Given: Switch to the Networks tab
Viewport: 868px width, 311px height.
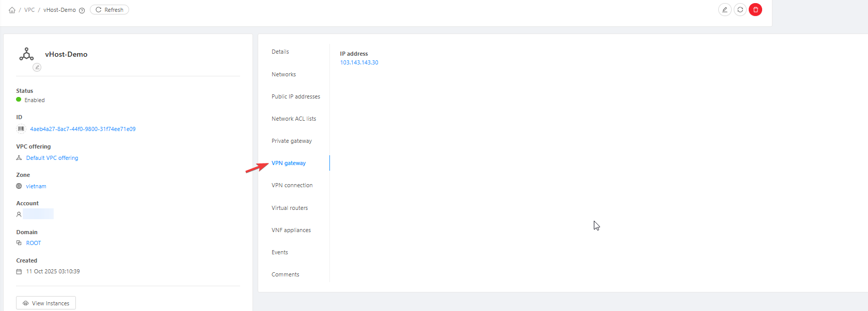Looking at the screenshot, I should click(283, 74).
